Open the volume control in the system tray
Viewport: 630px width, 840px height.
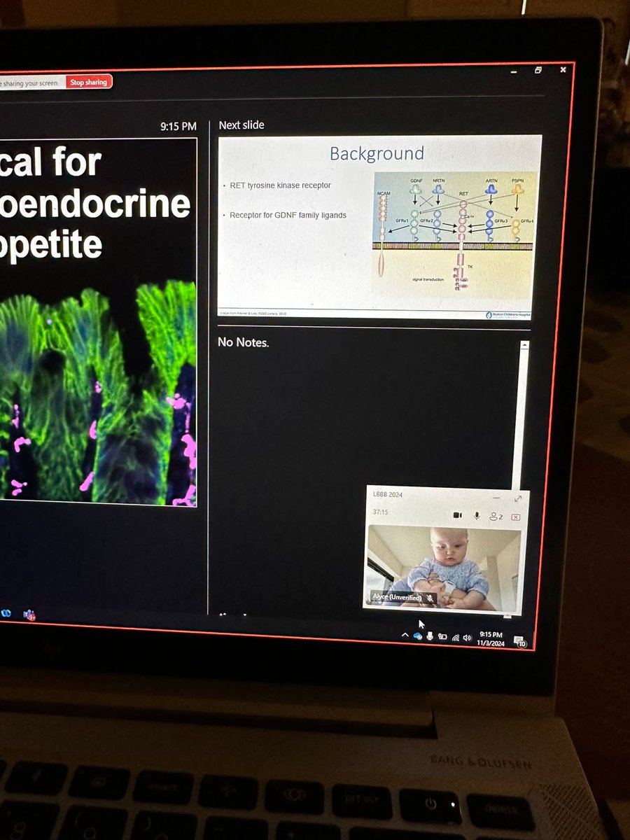pos(467,637)
